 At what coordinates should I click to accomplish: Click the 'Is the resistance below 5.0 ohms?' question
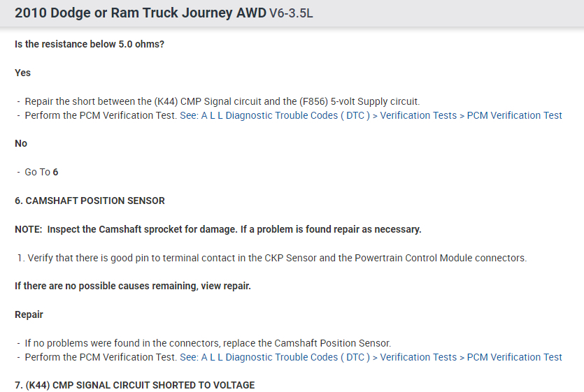[x=90, y=44]
